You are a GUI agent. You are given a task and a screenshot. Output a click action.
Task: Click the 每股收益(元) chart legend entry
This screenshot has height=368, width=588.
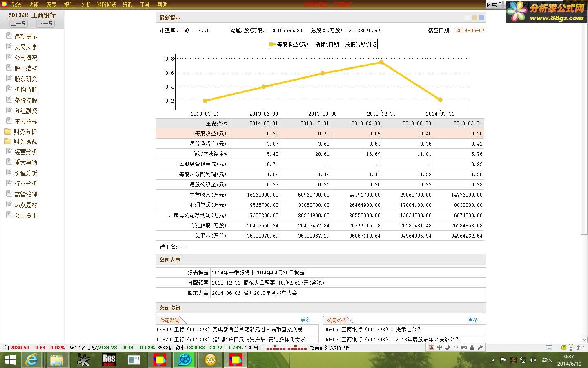[289, 44]
